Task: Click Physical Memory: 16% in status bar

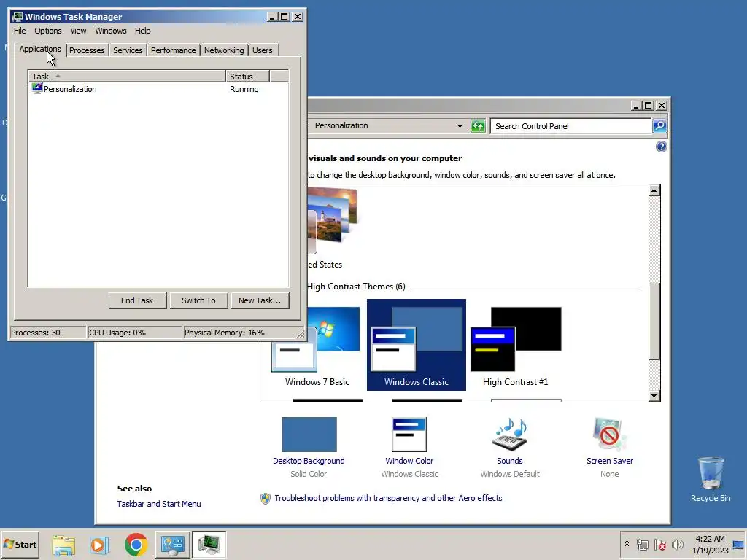Action: point(241,332)
